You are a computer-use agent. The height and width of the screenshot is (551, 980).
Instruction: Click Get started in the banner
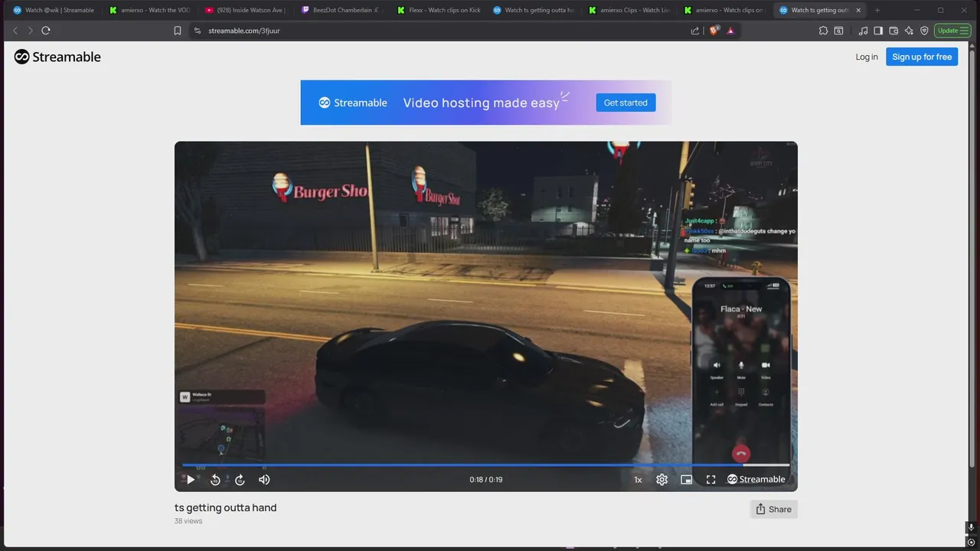[626, 103]
